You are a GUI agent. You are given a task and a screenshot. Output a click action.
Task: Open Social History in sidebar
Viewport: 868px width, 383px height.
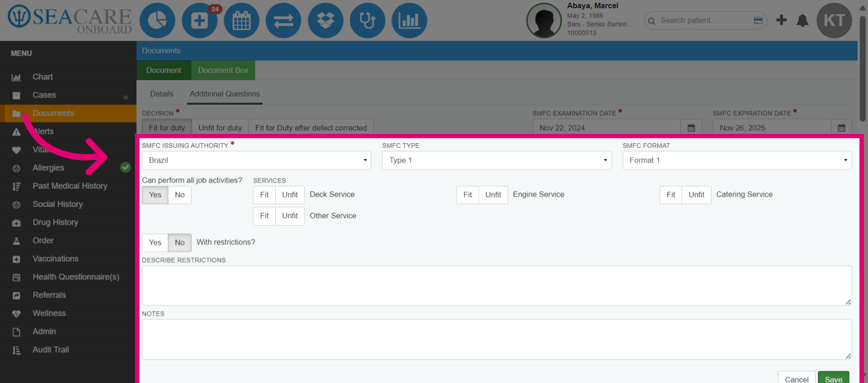pyautogui.click(x=68, y=204)
